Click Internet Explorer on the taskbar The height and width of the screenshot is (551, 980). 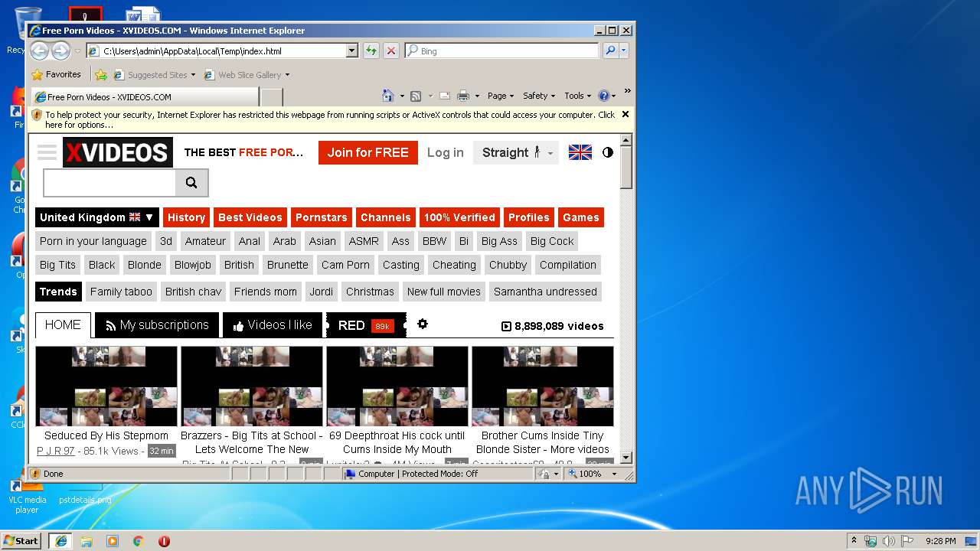[61, 541]
